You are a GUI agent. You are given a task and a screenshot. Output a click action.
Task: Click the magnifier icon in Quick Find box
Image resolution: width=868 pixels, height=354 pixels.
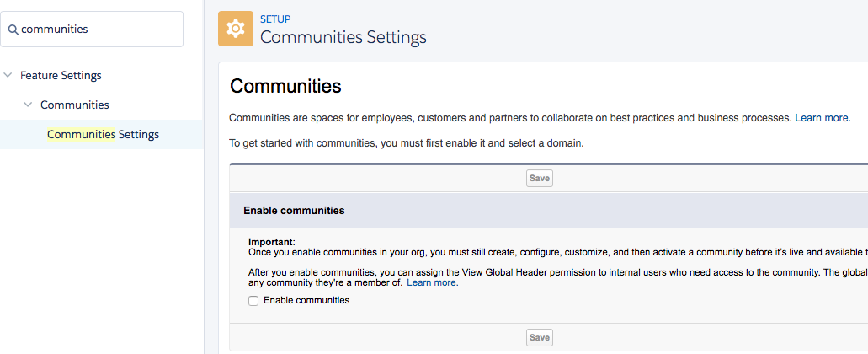tap(13, 29)
